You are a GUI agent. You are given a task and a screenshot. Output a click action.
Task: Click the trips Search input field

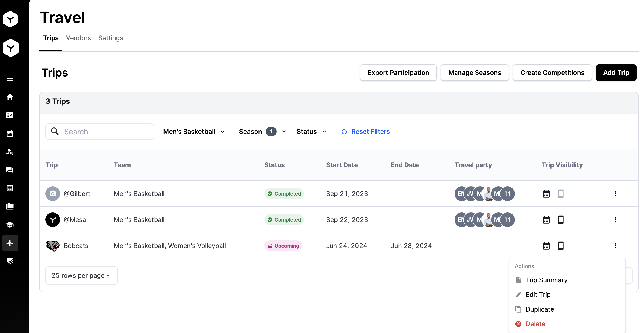pyautogui.click(x=105, y=132)
